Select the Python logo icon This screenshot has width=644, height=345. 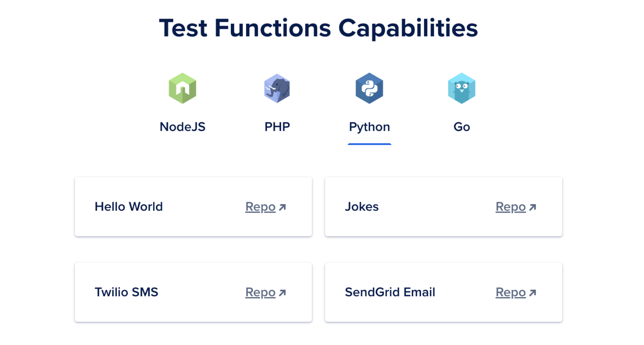point(369,88)
